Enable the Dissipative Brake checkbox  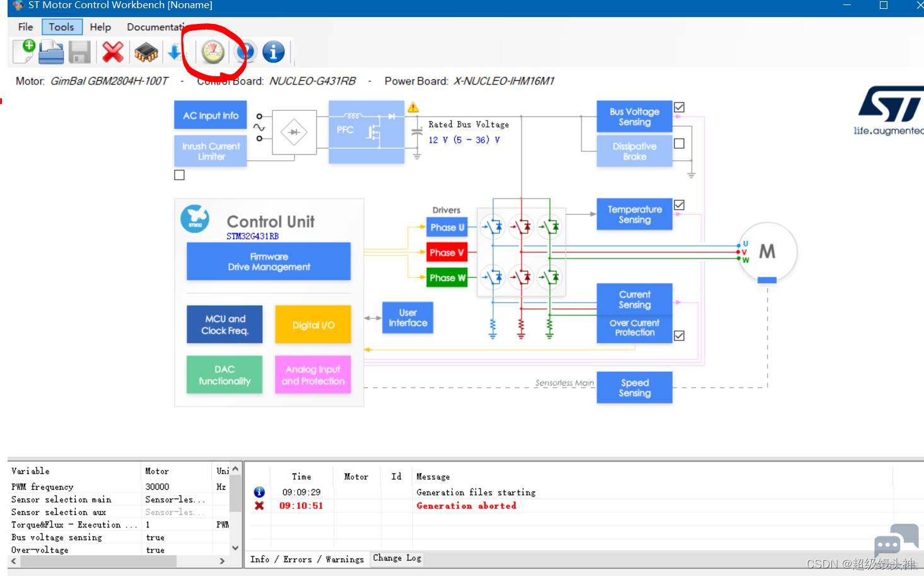point(679,144)
